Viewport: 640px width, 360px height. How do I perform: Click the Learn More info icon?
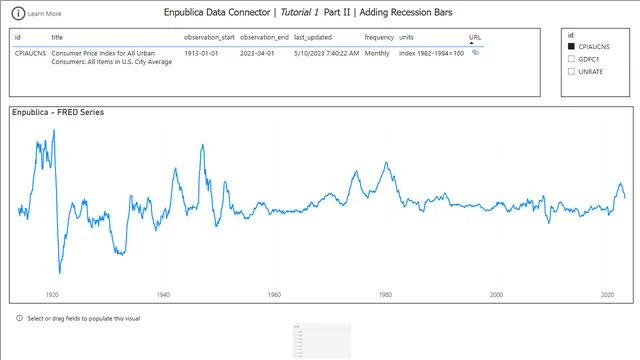click(18, 13)
